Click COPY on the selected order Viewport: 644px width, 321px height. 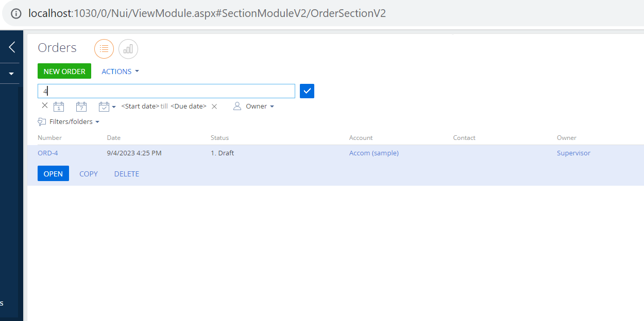pos(88,173)
